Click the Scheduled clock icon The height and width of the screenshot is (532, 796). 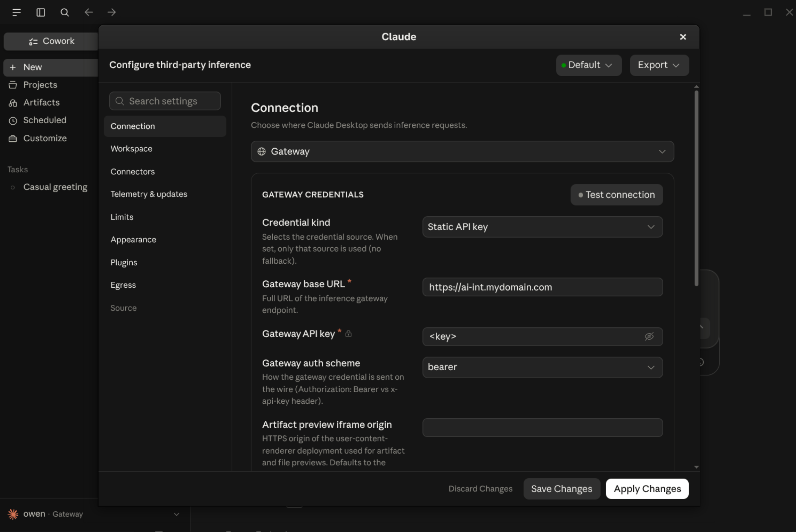pyautogui.click(x=13, y=121)
